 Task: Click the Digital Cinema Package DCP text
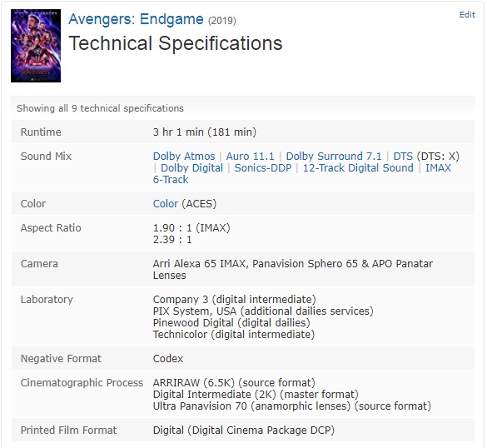[x=261, y=431]
